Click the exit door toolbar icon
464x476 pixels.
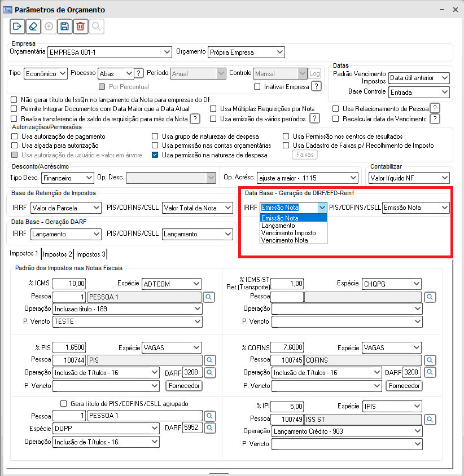[x=17, y=27]
